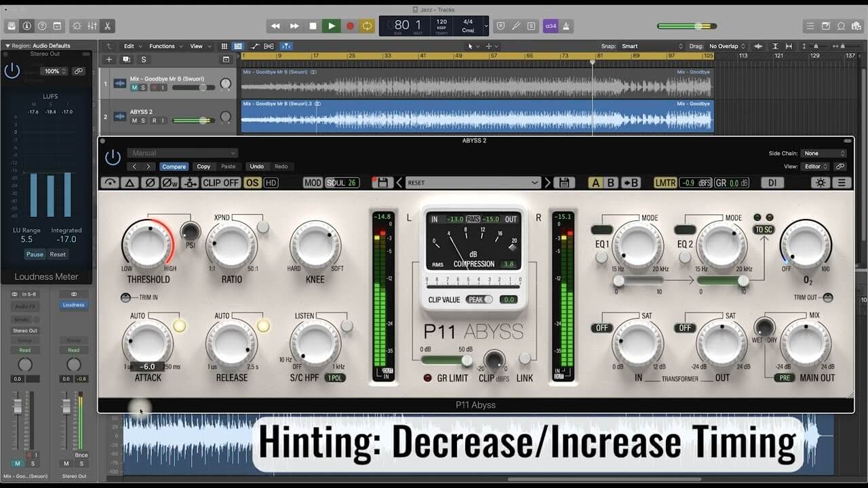The height and width of the screenshot is (488, 868).
Task: Open the 1POL filter slope dropdown
Action: coord(335,378)
